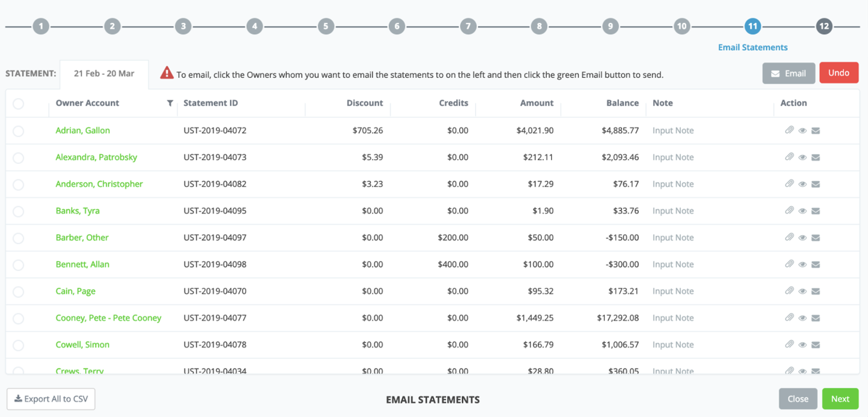This screenshot has width=868, height=417.
Task: Click the red Undo button
Action: [839, 73]
